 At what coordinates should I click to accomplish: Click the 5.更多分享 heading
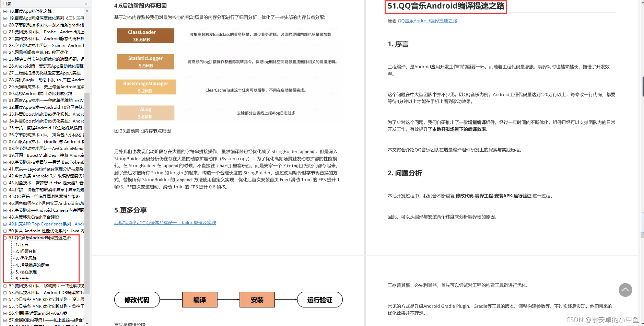pyautogui.click(x=130, y=210)
